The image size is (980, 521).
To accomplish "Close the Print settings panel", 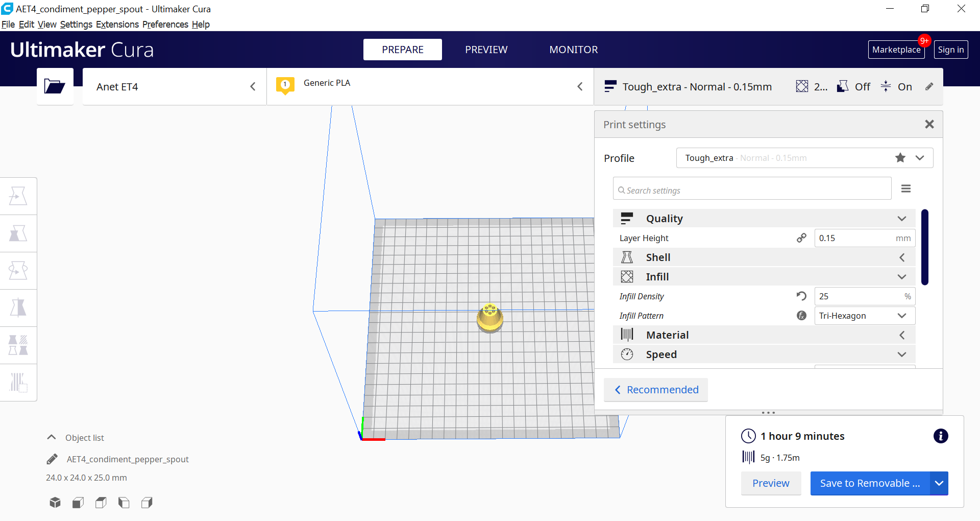I will pyautogui.click(x=929, y=124).
